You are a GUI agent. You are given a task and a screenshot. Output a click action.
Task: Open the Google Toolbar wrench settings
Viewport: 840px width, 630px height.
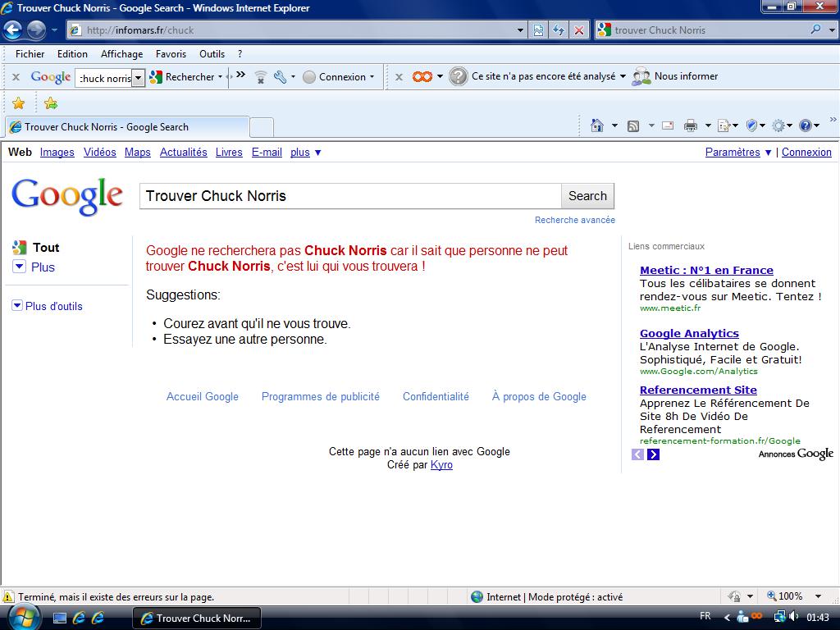tap(281, 77)
